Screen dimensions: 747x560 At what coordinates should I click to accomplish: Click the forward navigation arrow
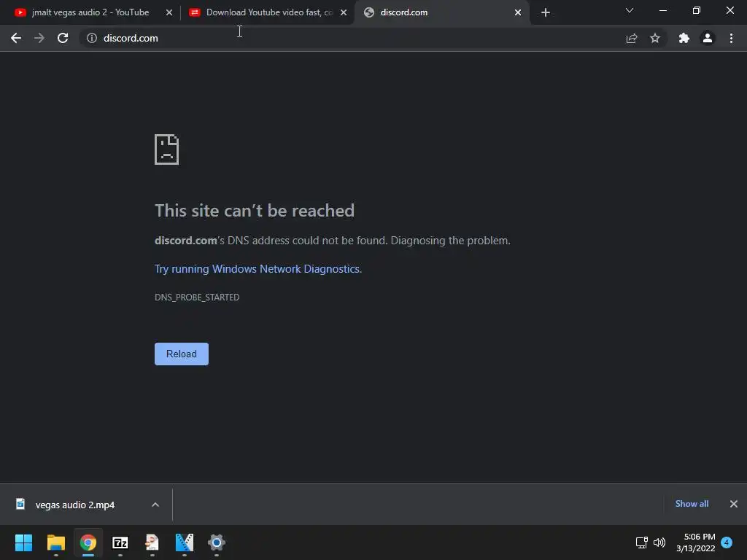point(39,38)
